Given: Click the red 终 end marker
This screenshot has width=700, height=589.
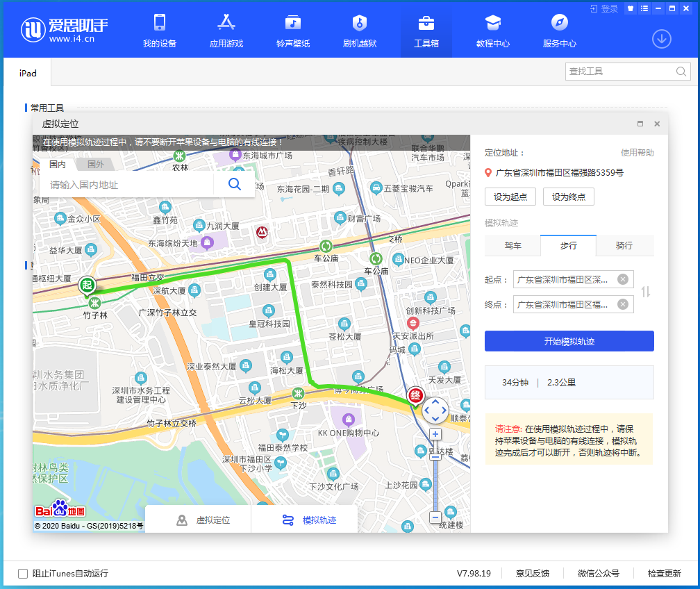Looking at the screenshot, I should pyautogui.click(x=415, y=396).
